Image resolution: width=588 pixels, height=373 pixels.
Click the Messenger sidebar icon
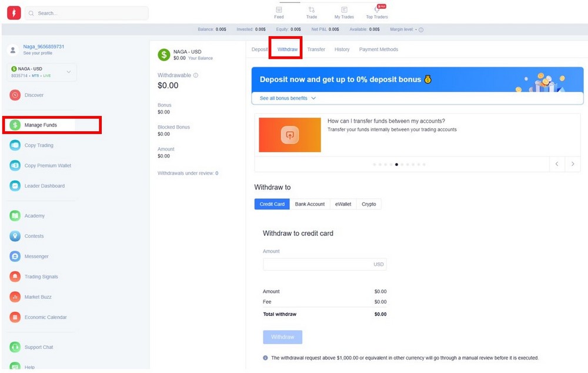[x=15, y=257]
